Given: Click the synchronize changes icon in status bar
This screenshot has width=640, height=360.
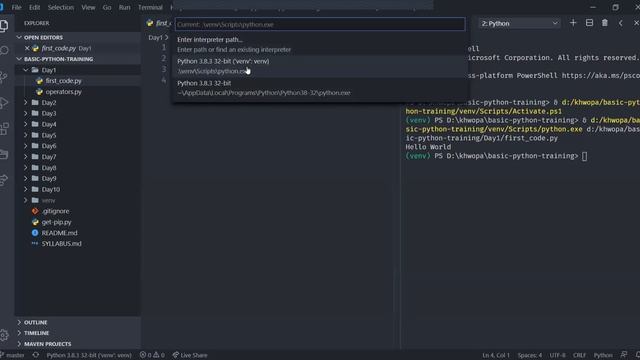Looking at the screenshot, I should click(x=36, y=355).
